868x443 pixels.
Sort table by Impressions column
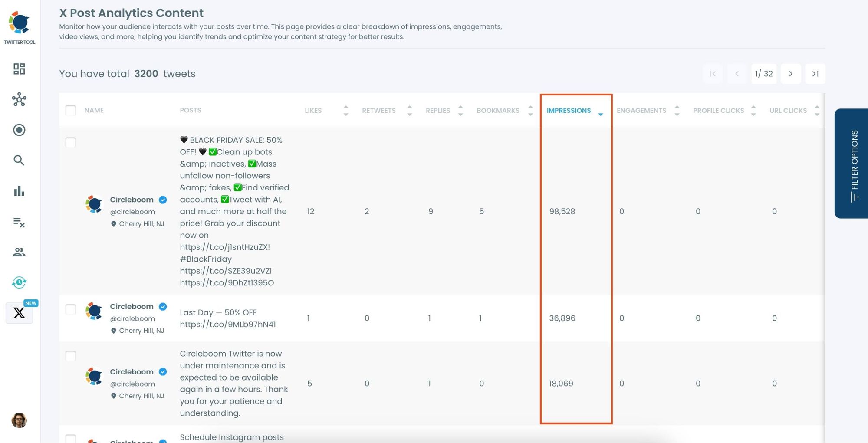[x=601, y=114]
